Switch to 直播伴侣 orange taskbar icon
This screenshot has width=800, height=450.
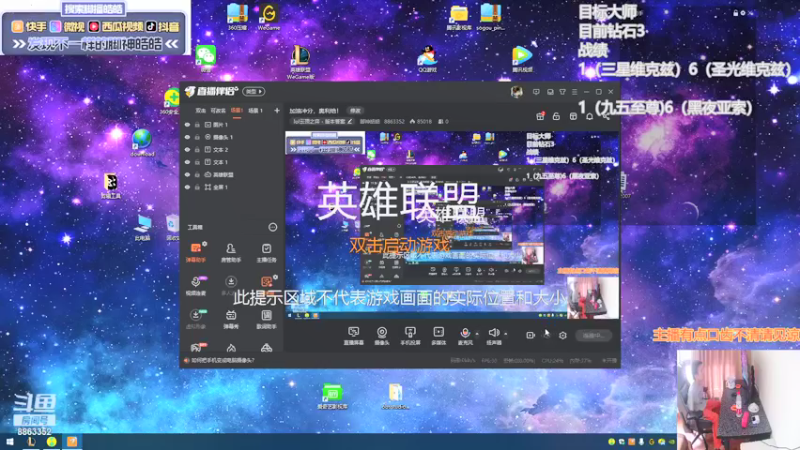pos(72,442)
